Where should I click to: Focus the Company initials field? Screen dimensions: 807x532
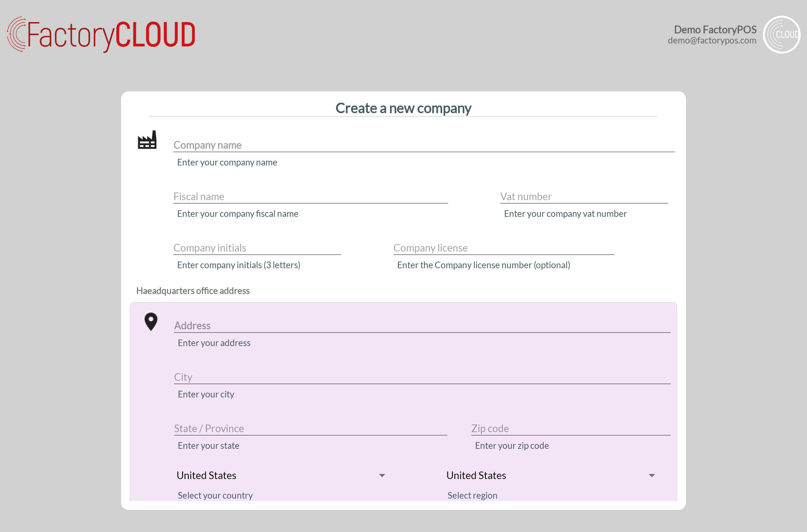(257, 248)
